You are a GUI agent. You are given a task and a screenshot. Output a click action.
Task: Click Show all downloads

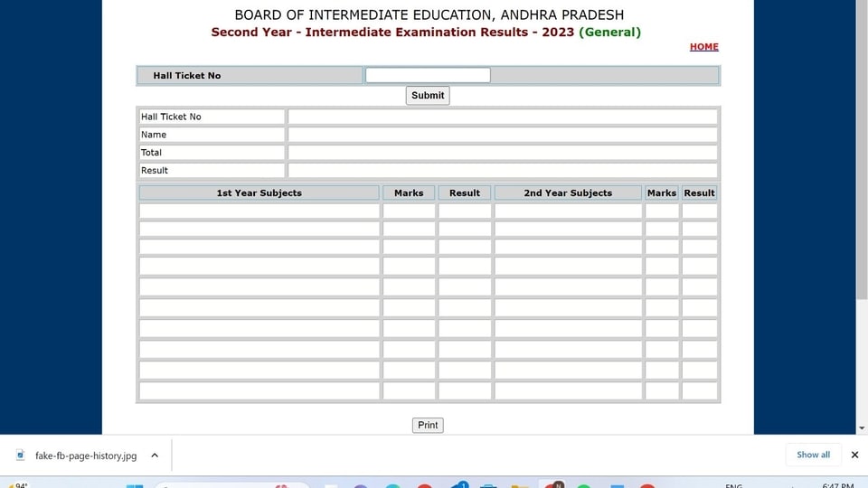(813, 455)
